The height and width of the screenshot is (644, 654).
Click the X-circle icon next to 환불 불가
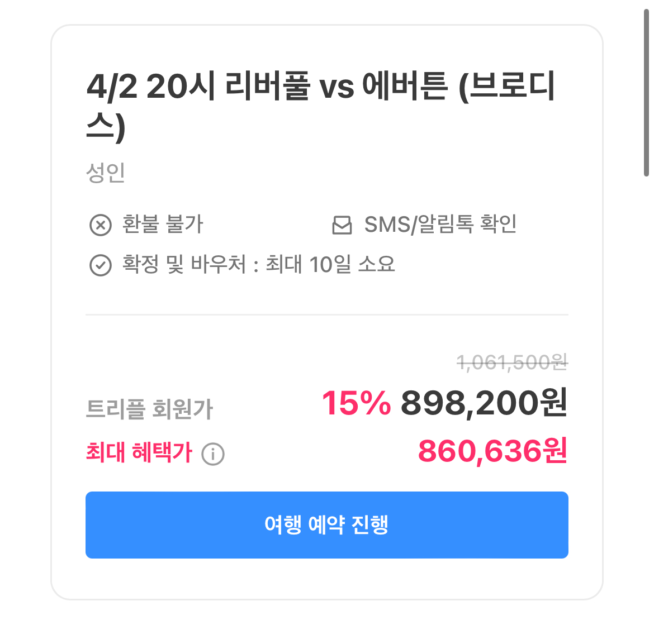point(101,225)
